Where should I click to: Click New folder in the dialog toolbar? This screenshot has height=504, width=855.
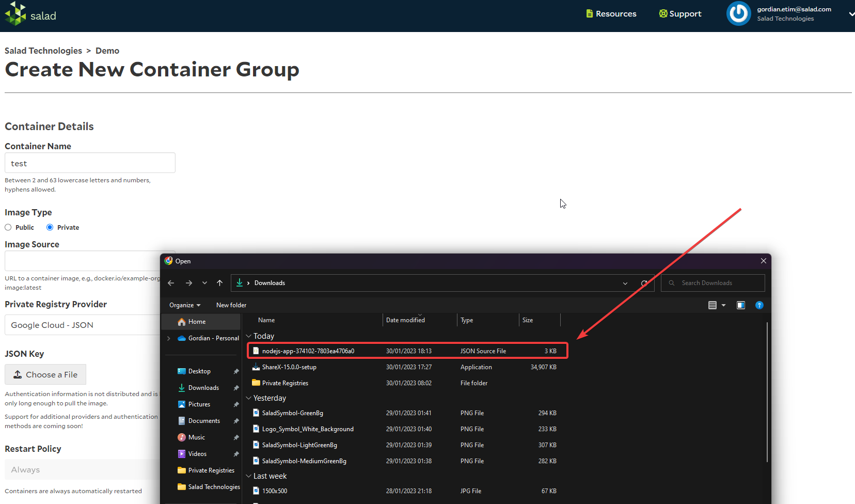point(231,305)
